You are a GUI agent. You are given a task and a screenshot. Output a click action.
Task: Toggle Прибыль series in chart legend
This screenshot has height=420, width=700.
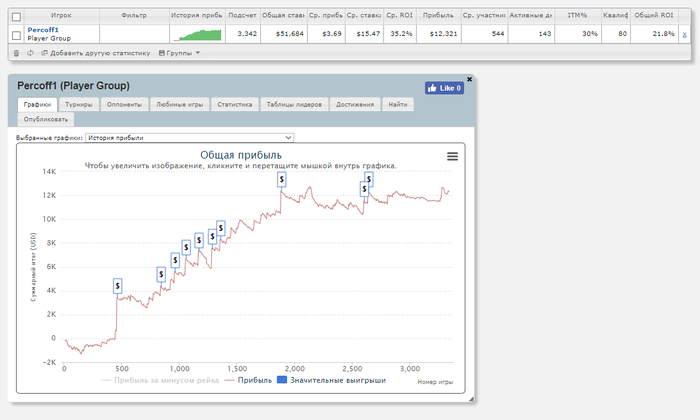pos(248,380)
